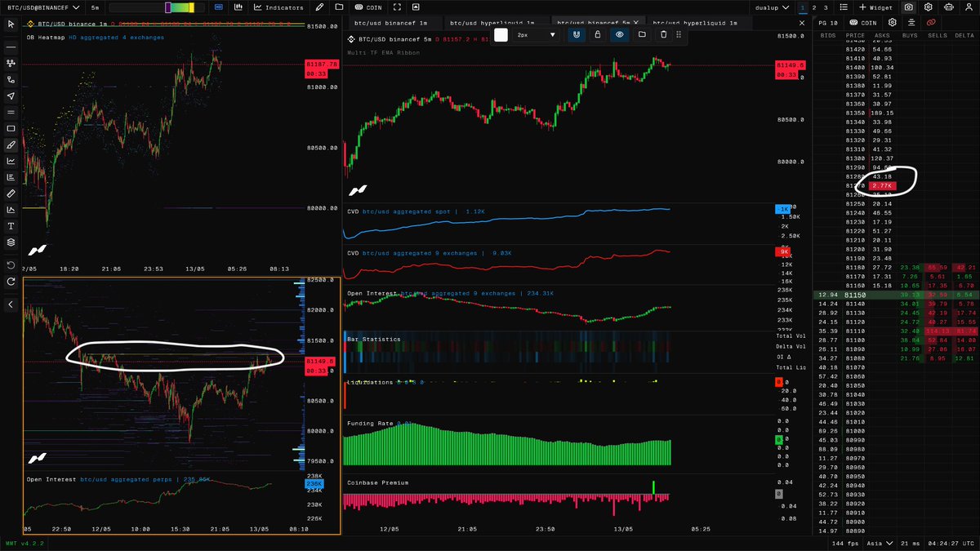Click OB Heatmap indicator label
The height and width of the screenshot is (551, 980).
pos(46,38)
